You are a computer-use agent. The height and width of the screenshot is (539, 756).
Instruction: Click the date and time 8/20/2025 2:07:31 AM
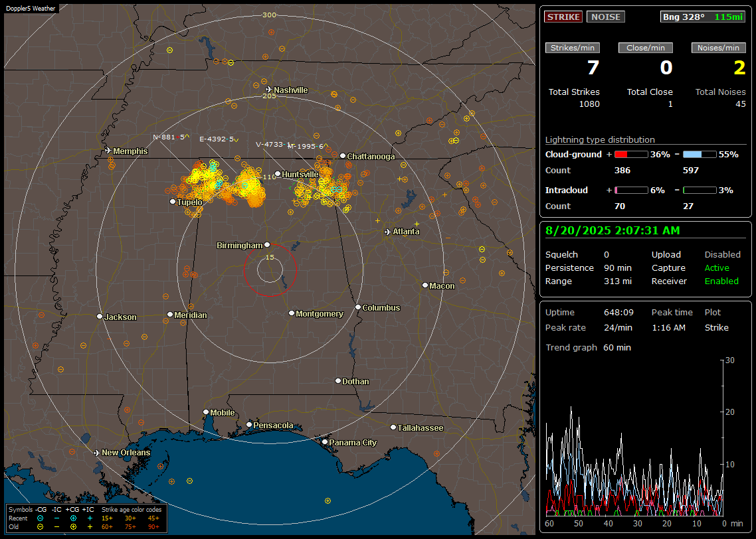pos(613,231)
